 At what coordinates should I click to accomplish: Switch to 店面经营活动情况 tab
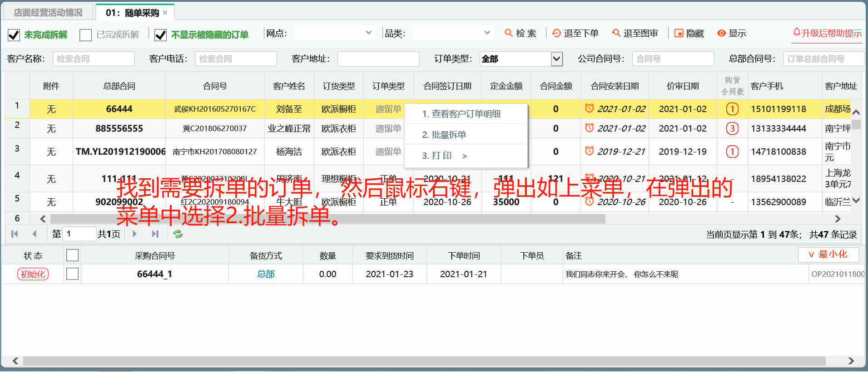[x=48, y=13]
